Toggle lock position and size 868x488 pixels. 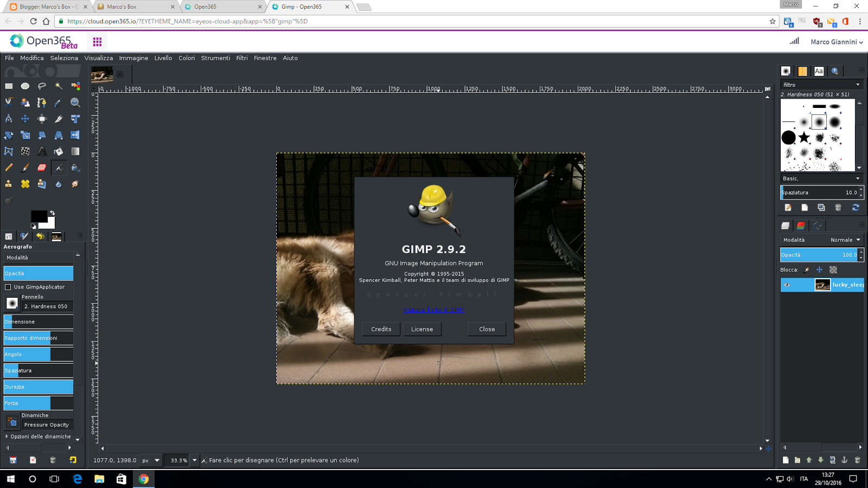tap(820, 270)
